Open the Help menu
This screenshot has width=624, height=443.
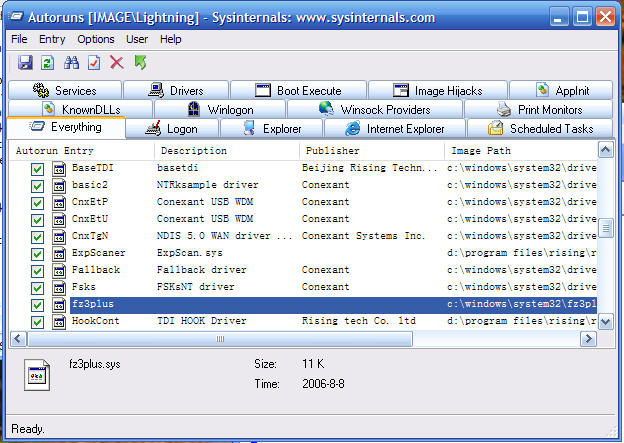tap(170, 39)
